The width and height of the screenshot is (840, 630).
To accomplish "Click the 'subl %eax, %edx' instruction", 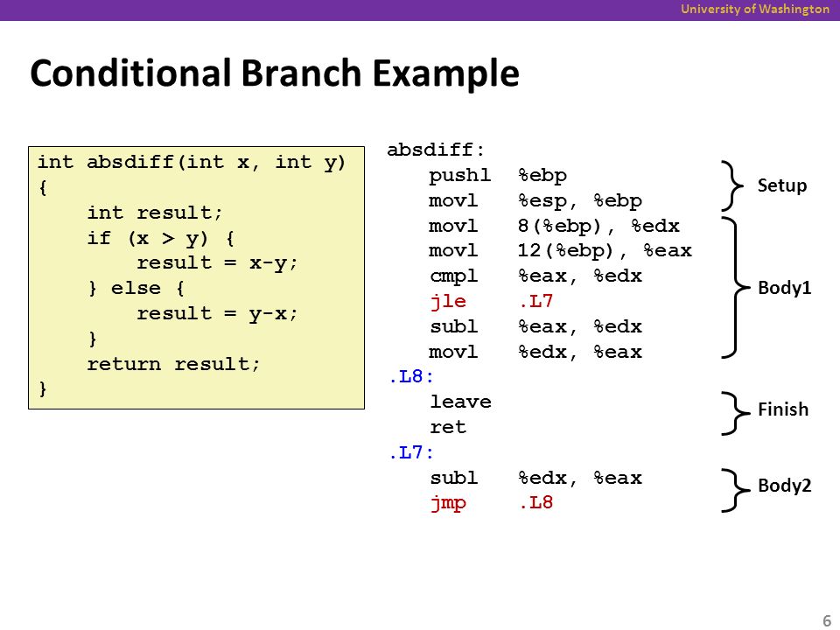I will (535, 326).
